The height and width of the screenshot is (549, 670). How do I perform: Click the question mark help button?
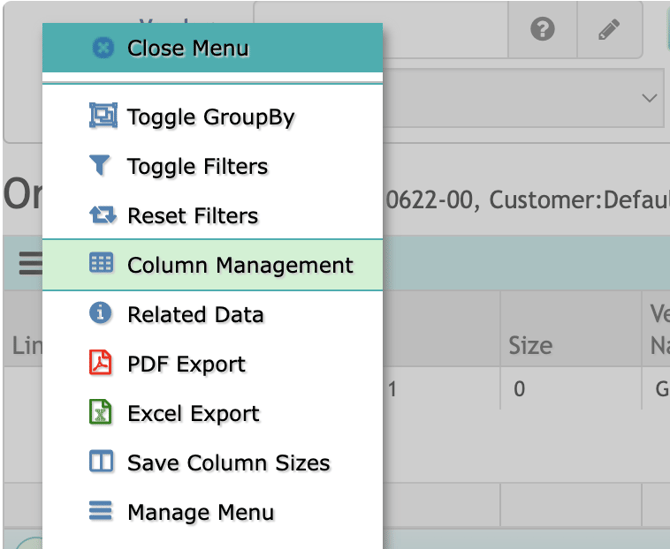pos(542,30)
